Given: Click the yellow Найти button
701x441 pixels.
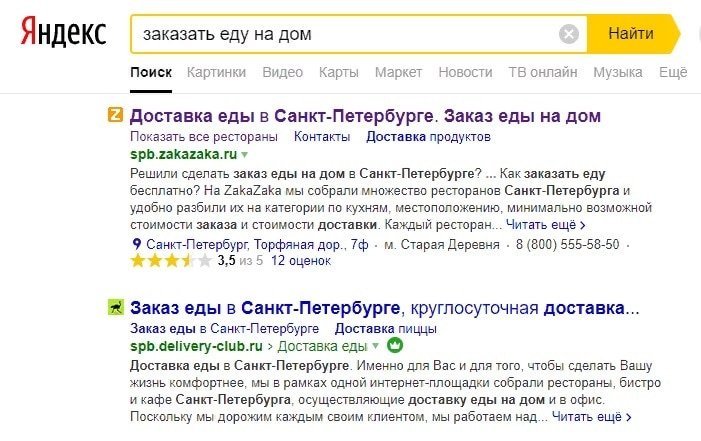Looking at the screenshot, I should click(631, 34).
